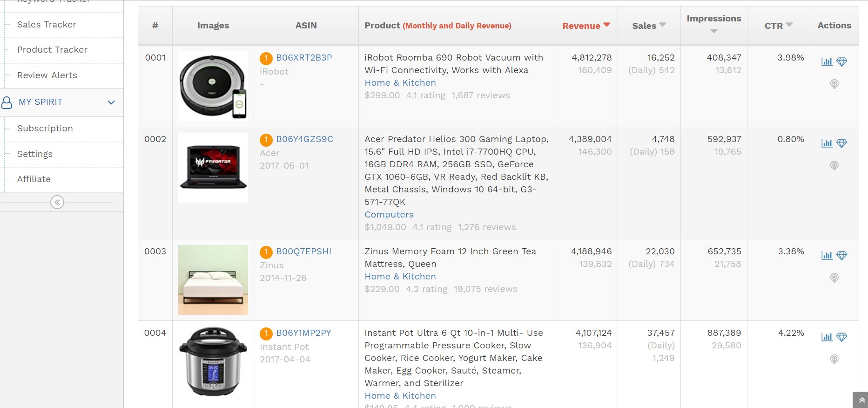The image size is (868, 408).
Task: Click the Acer brand name text
Action: [x=269, y=153]
